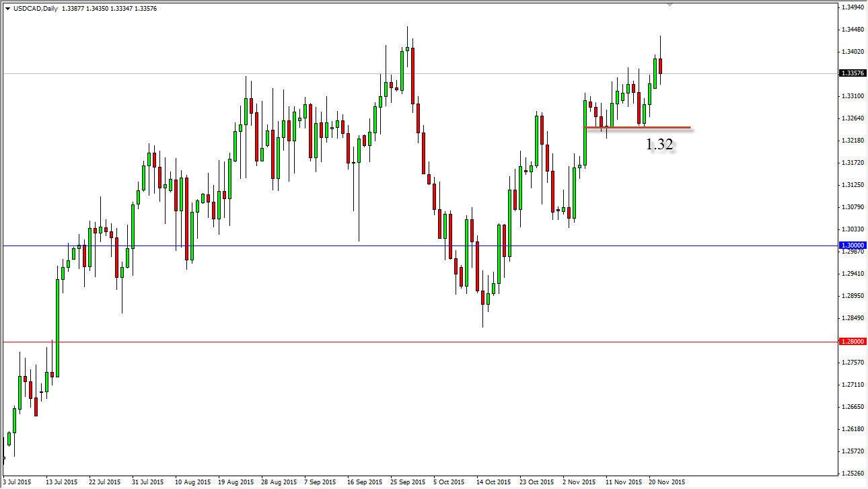Click the 3 Jul 2015 date label

pos(16,483)
